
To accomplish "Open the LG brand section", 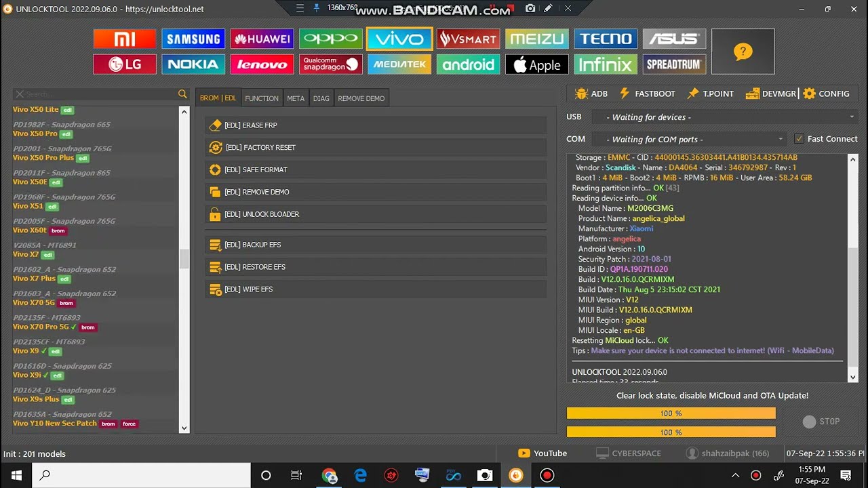I will [x=124, y=64].
